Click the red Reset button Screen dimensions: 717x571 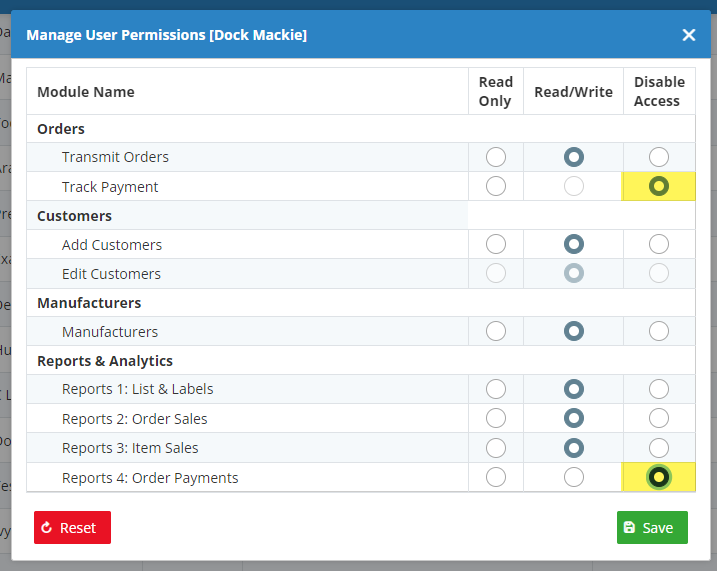72,527
